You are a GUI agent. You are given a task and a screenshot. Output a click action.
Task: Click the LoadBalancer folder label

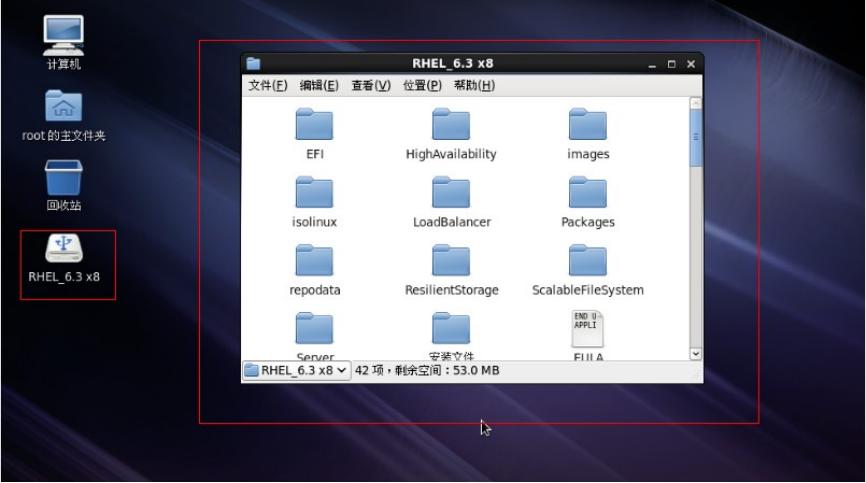click(452, 222)
